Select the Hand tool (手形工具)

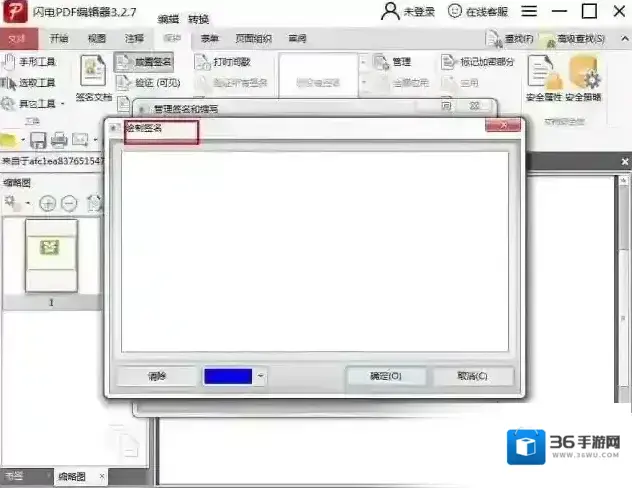tap(28, 62)
